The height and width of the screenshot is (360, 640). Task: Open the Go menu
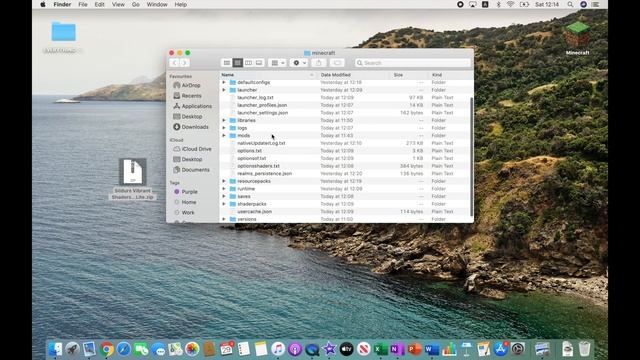[136, 4]
